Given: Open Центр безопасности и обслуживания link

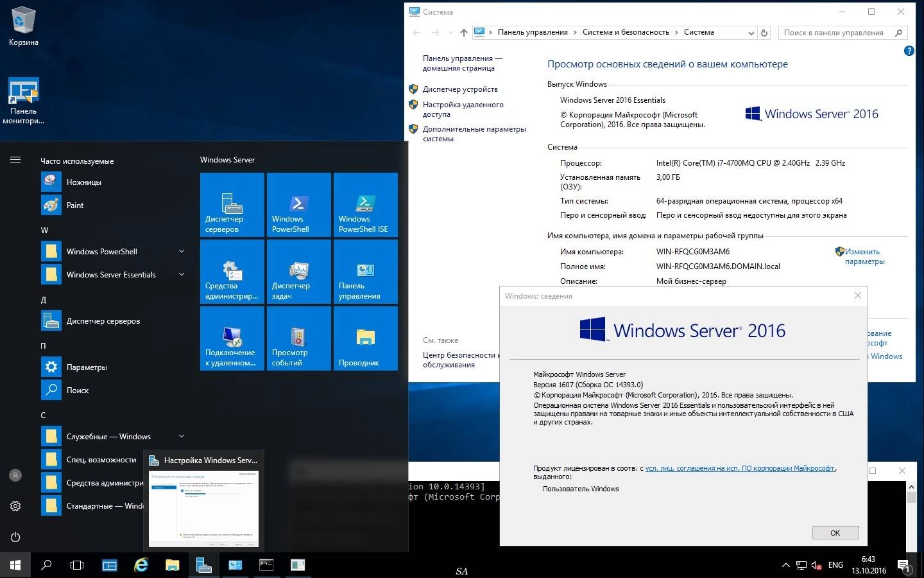Looking at the screenshot, I should click(459, 360).
